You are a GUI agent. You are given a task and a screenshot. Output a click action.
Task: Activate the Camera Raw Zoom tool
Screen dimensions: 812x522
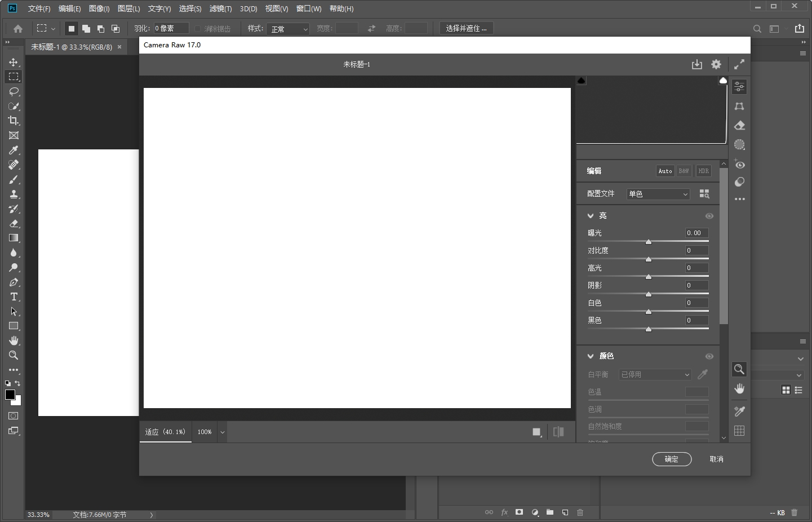point(740,369)
